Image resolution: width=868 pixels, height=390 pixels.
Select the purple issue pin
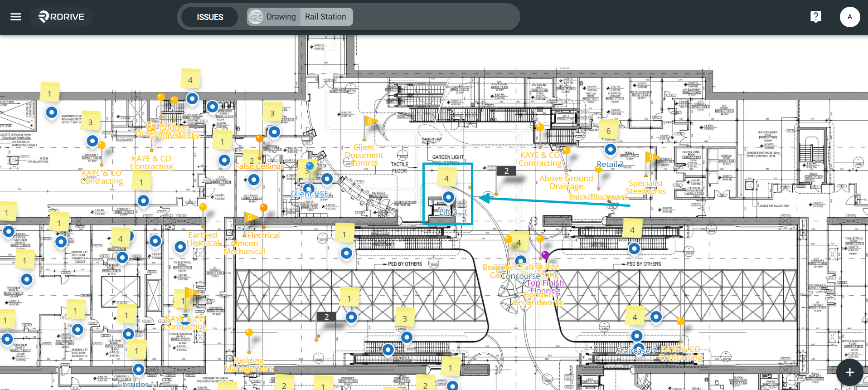(545, 255)
